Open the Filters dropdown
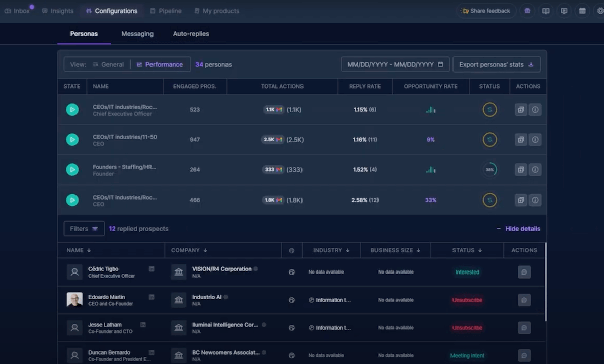The image size is (604, 364). pyautogui.click(x=84, y=229)
